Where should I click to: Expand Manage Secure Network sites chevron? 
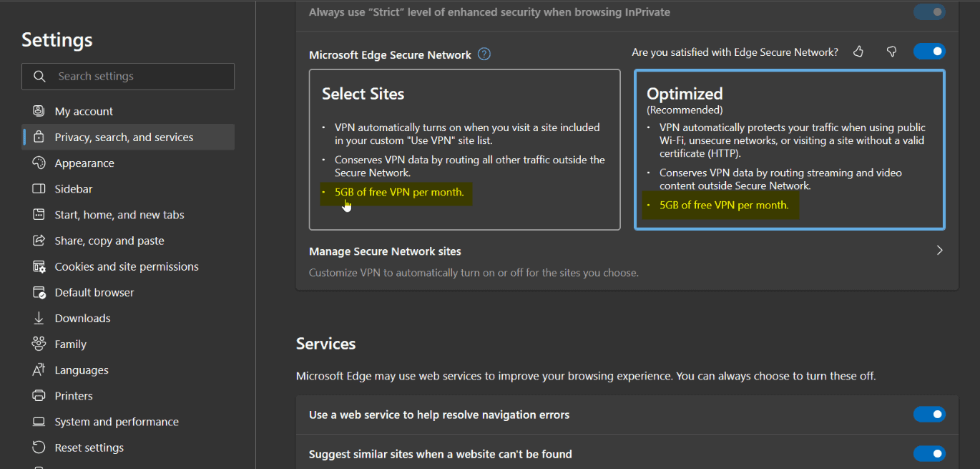(x=939, y=251)
